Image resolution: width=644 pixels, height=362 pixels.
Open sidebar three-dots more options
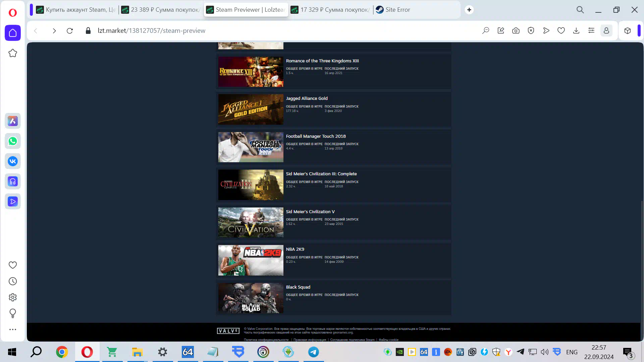point(13,329)
